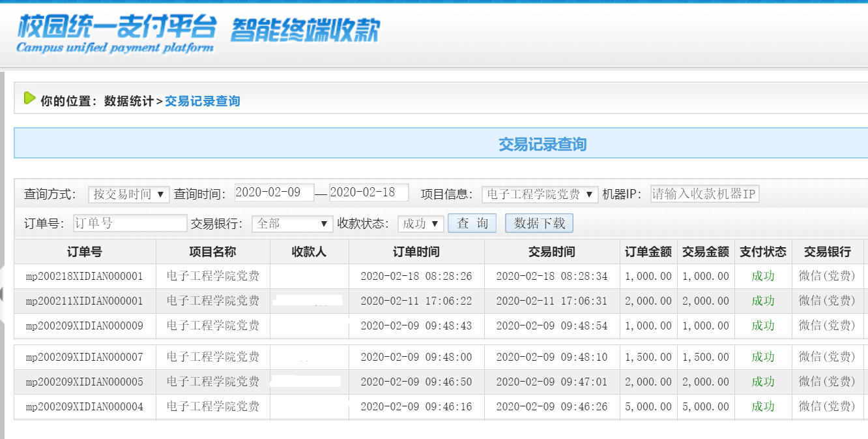Click the 交易时间 column header
This screenshot has width=868, height=439.
[551, 252]
